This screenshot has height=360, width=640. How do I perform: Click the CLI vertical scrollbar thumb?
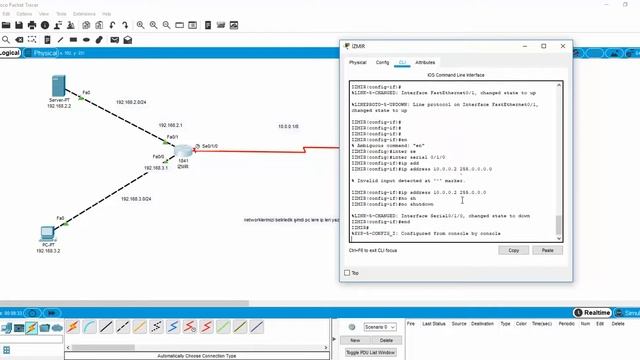pyautogui.click(x=558, y=224)
